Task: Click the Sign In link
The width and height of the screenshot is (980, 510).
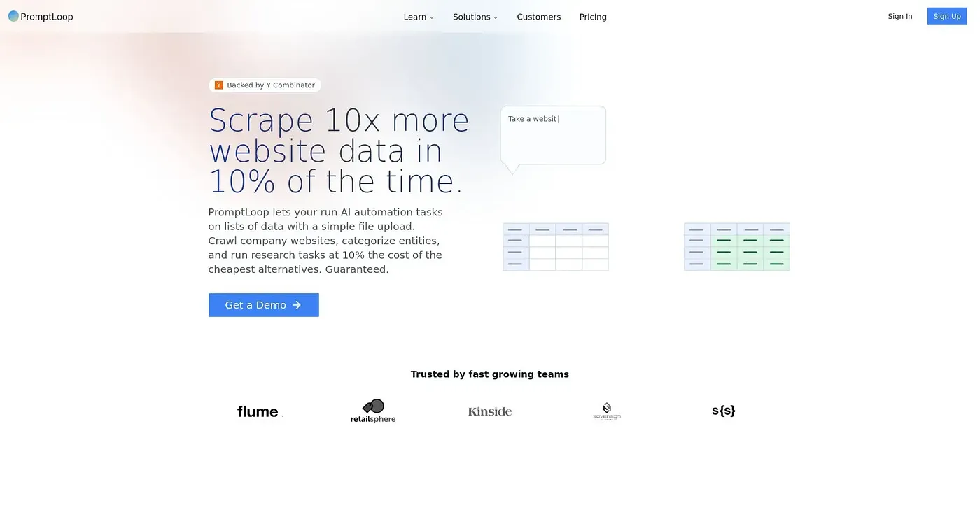Action: 900,16
